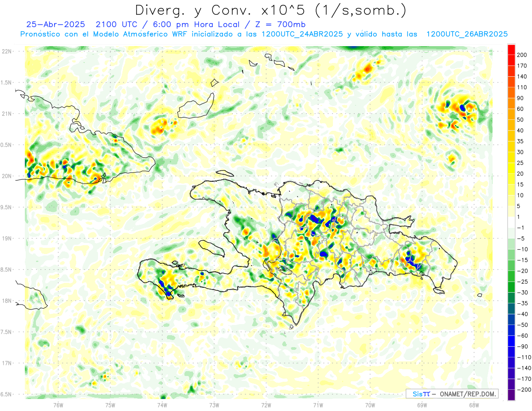
Task: Click the "70W" longitude label
Action: [370, 405]
